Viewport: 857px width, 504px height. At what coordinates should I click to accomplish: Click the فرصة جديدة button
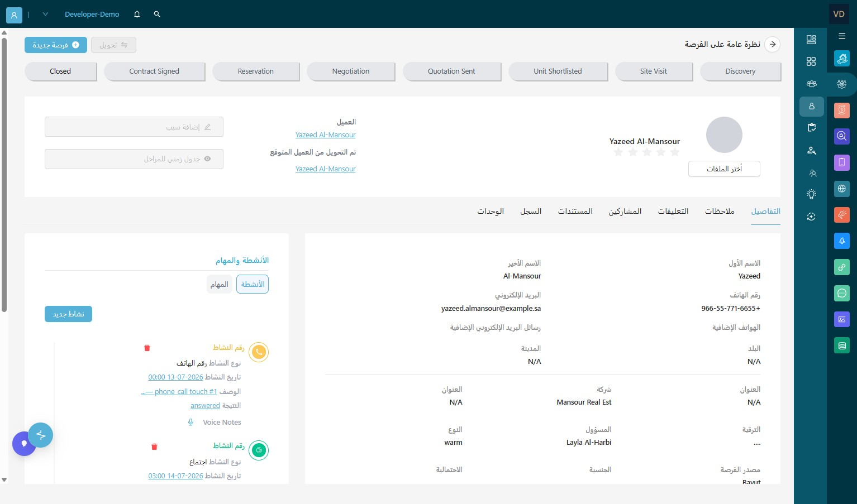(56, 45)
